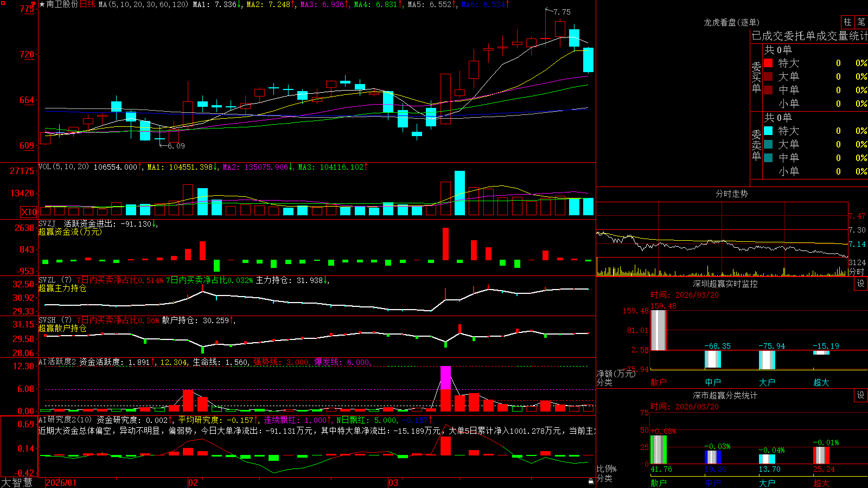Switch 龙虎看盘 to 柱 (bar) view
Image resolution: width=868 pixels, height=488 pixels.
(x=847, y=22)
